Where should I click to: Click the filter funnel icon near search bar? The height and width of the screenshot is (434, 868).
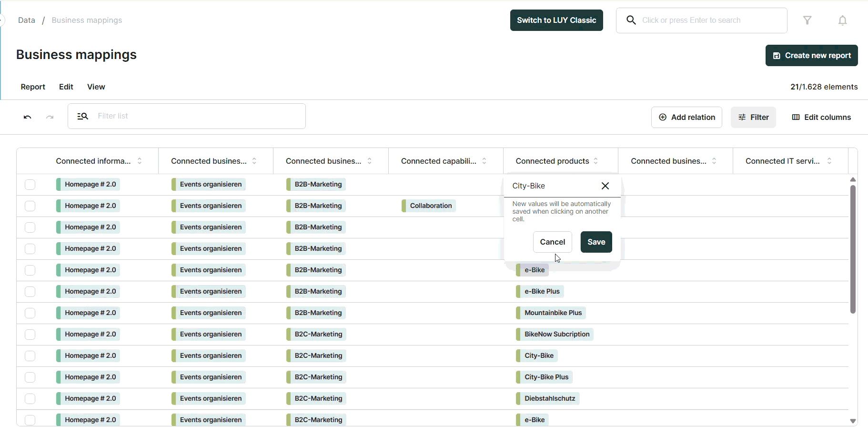click(x=808, y=20)
